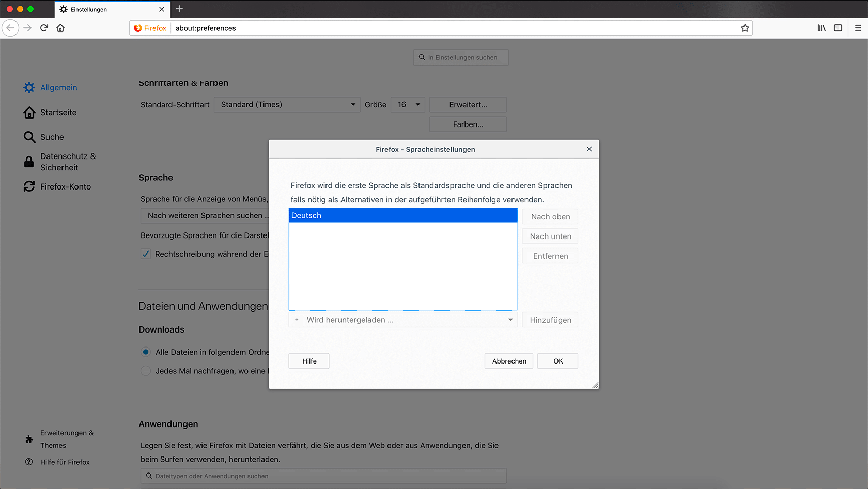
Task: Click the Erweitert... fonts button
Action: pyautogui.click(x=468, y=104)
